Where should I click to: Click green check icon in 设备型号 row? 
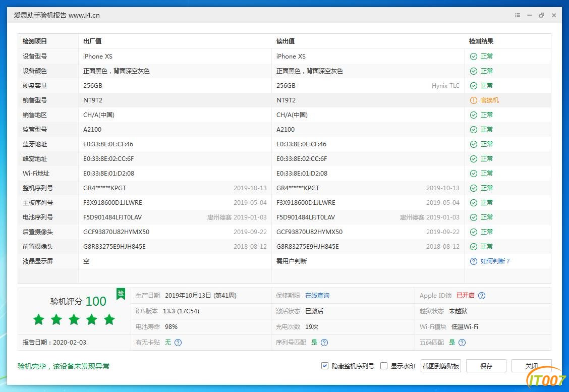(474, 57)
